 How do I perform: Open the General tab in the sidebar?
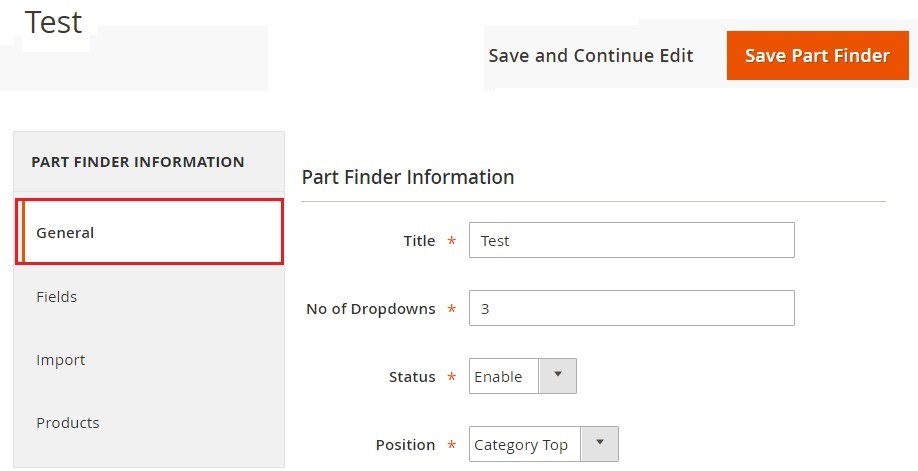point(150,232)
